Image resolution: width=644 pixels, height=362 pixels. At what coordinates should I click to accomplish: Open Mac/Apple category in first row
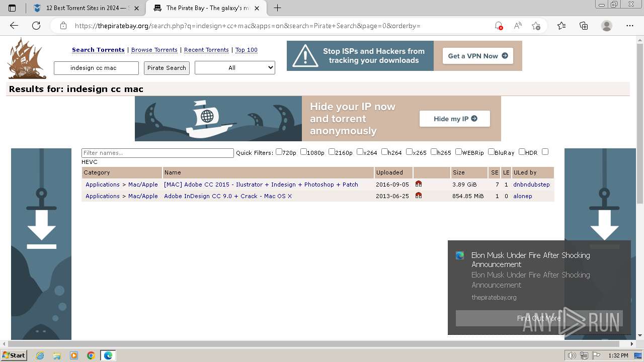143,185
